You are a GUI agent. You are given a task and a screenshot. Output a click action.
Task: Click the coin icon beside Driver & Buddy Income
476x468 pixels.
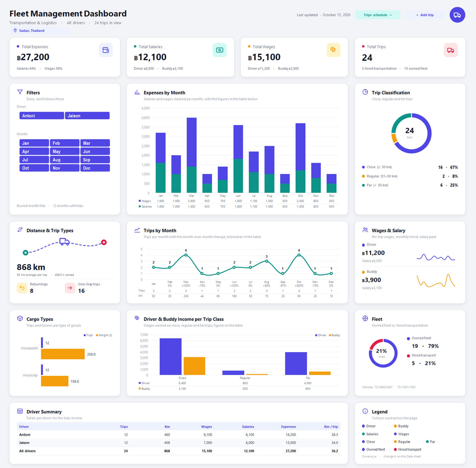point(137,318)
